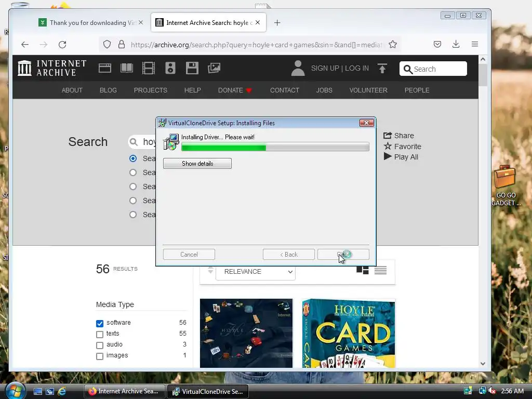Open the Texts book icon
The width and height of the screenshot is (532, 399).
(127, 68)
